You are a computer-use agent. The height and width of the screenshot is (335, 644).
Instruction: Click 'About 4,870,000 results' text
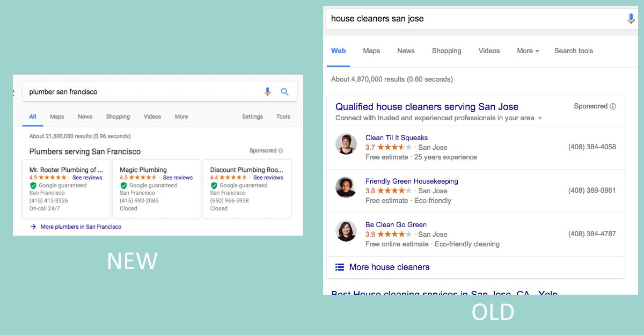(392, 79)
